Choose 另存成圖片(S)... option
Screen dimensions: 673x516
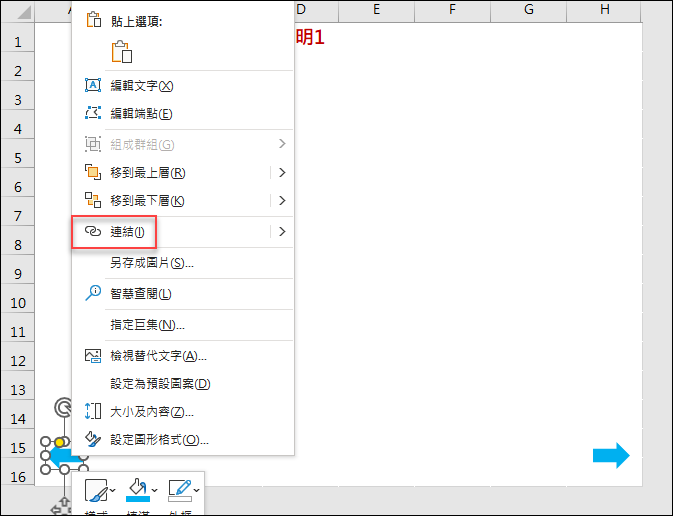pos(183,263)
